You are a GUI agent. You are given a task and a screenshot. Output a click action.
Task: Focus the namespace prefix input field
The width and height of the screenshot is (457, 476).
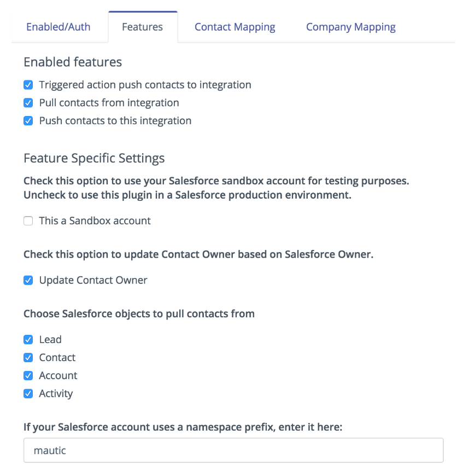(233, 451)
